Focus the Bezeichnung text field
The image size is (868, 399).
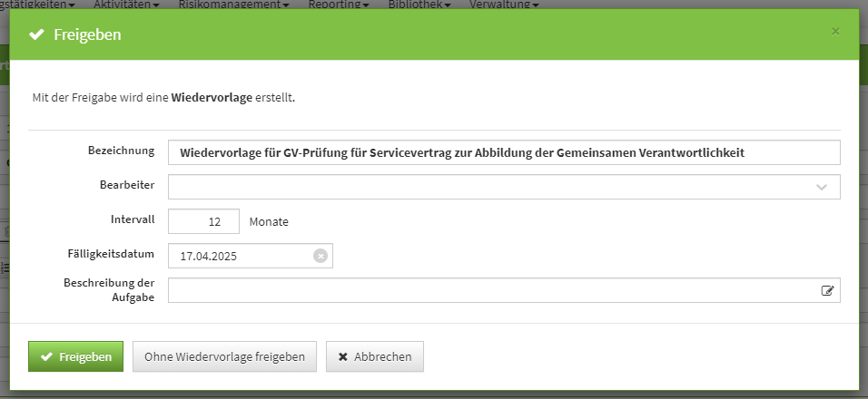tap(504, 152)
